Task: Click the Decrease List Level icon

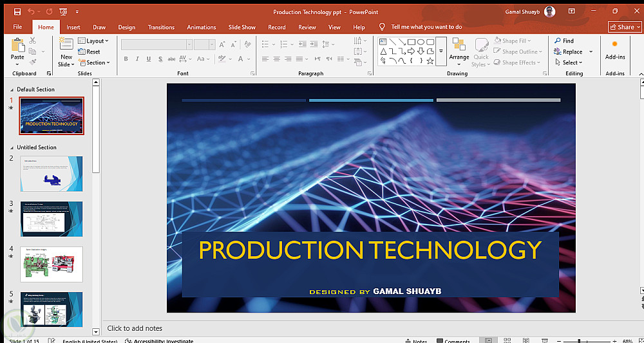Action: (x=303, y=44)
